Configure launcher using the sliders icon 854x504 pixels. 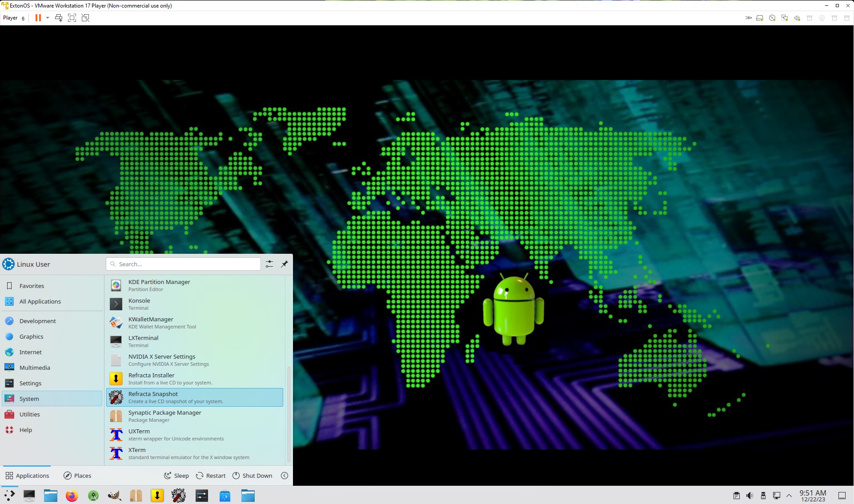(269, 264)
